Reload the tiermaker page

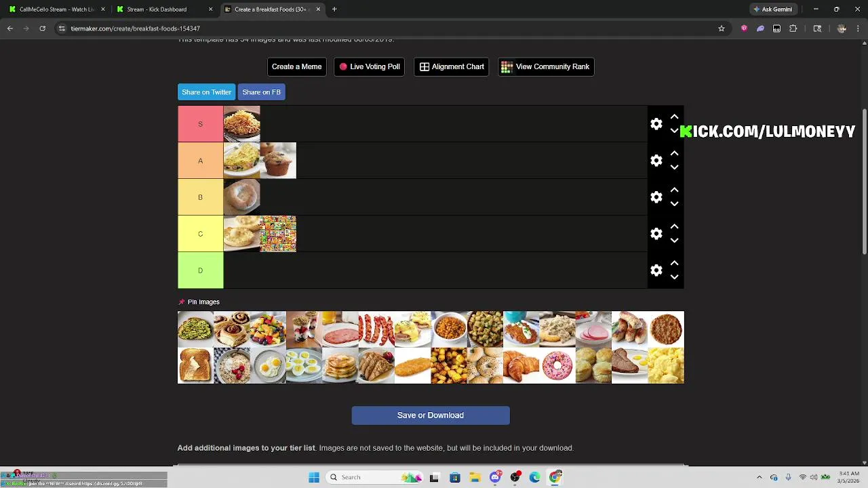click(43, 28)
